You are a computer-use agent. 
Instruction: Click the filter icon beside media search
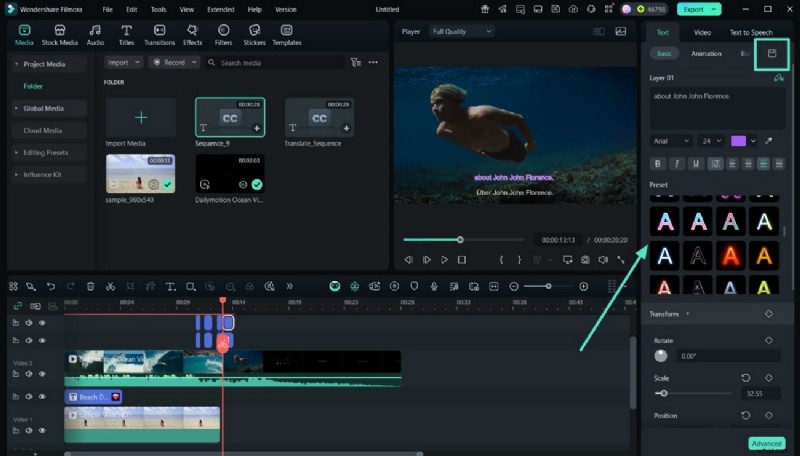[x=355, y=62]
